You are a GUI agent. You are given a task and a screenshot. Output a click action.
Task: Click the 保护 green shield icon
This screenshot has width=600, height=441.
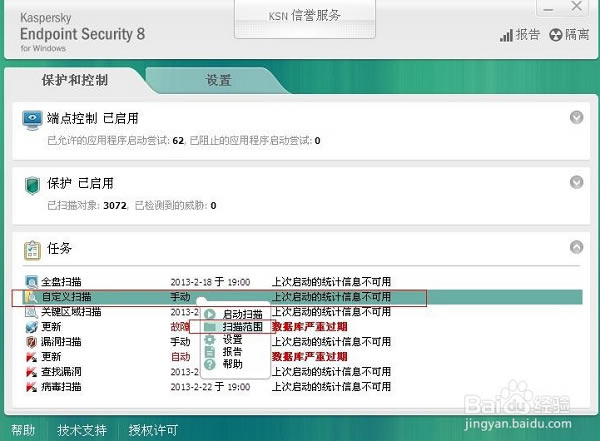point(32,185)
